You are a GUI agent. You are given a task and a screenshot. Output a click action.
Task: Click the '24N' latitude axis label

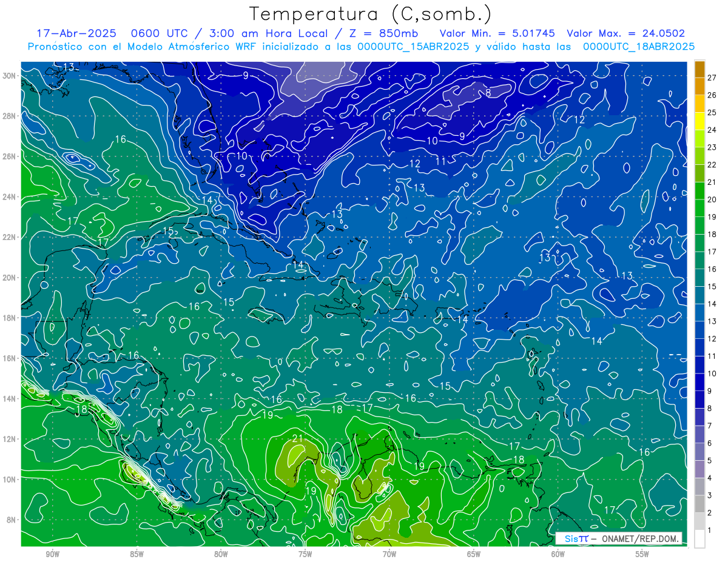click(x=10, y=197)
